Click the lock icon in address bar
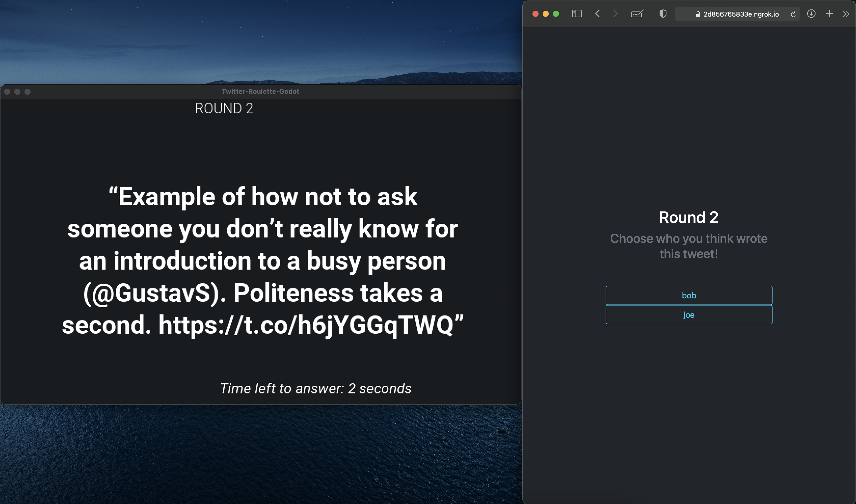This screenshot has width=856, height=504. pyautogui.click(x=698, y=14)
